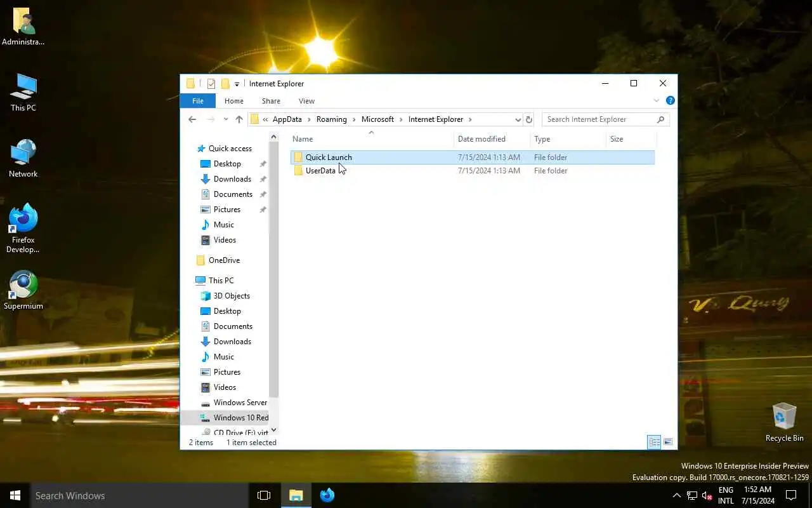Click the New folder quick access toolbar icon
This screenshot has height=508, width=812.
(225, 84)
